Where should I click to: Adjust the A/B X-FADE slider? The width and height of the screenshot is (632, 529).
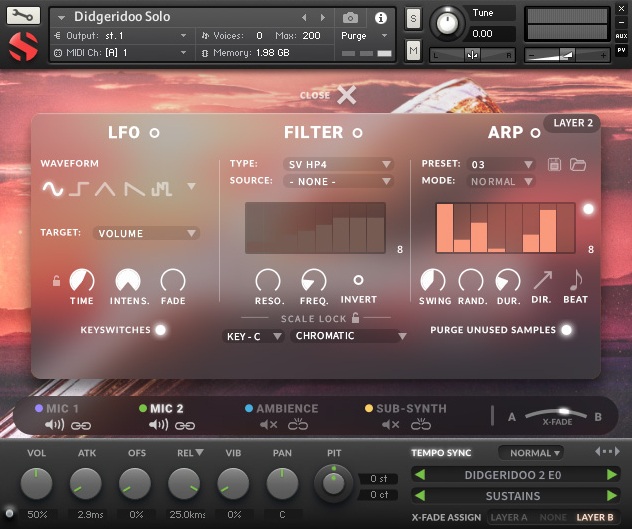pos(557,414)
